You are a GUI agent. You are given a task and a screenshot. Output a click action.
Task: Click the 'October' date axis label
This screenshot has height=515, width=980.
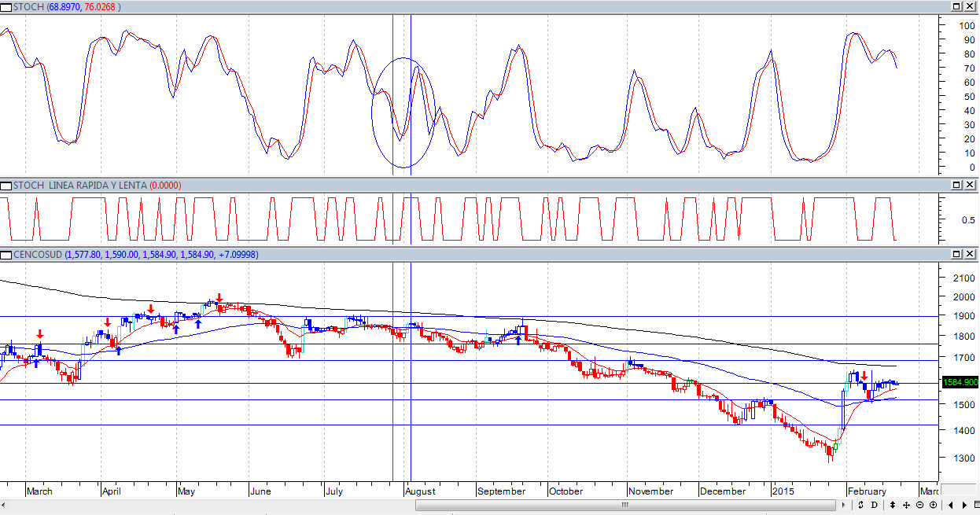(566, 491)
